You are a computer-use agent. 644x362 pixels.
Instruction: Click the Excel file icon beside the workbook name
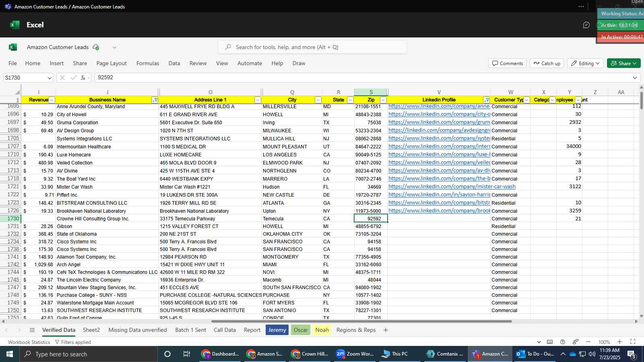(13, 47)
